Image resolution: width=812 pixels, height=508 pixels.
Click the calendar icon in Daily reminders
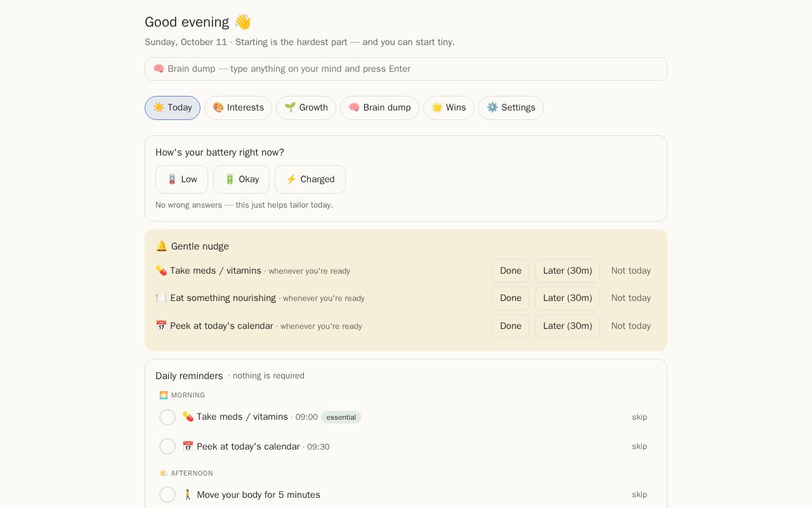click(188, 446)
